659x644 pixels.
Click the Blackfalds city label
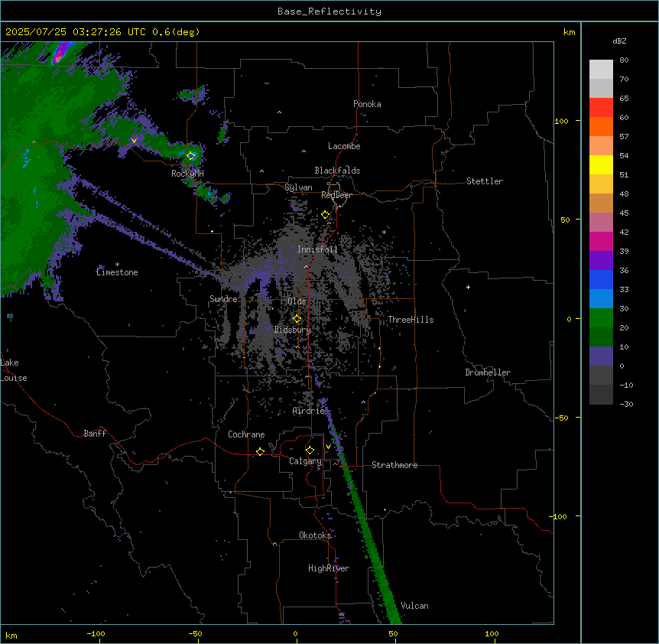[337, 171]
